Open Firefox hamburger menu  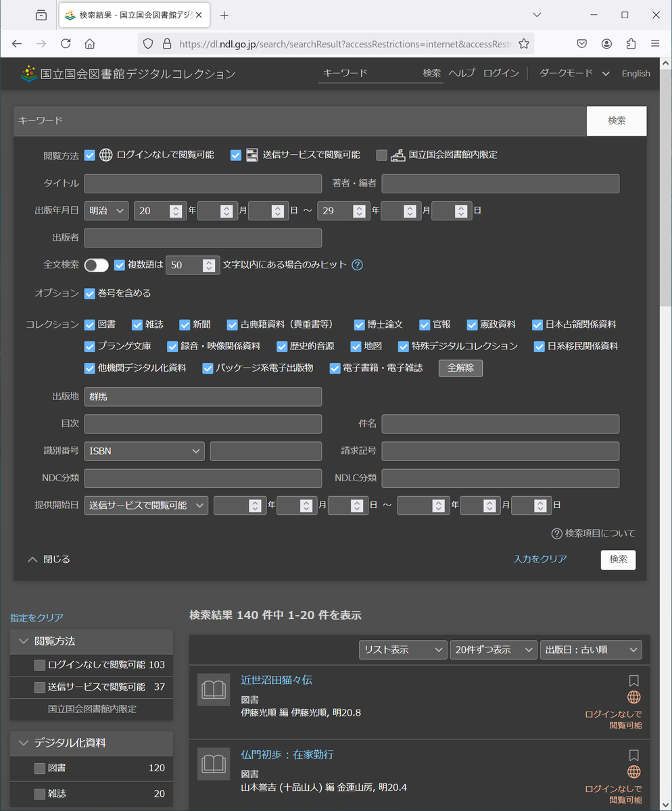tap(654, 44)
